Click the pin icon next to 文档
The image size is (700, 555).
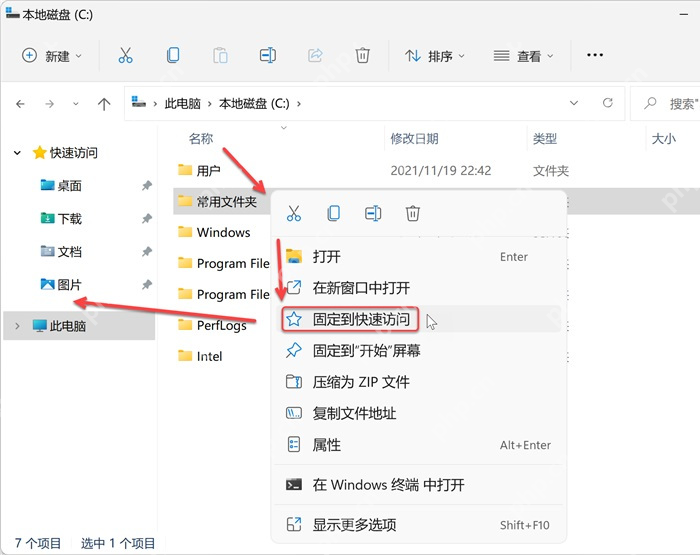coord(147,251)
